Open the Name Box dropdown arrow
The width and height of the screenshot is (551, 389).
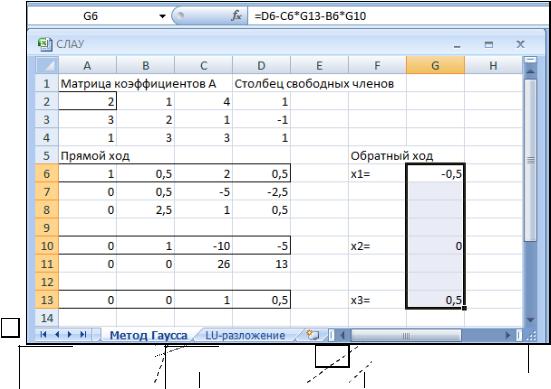162,16
